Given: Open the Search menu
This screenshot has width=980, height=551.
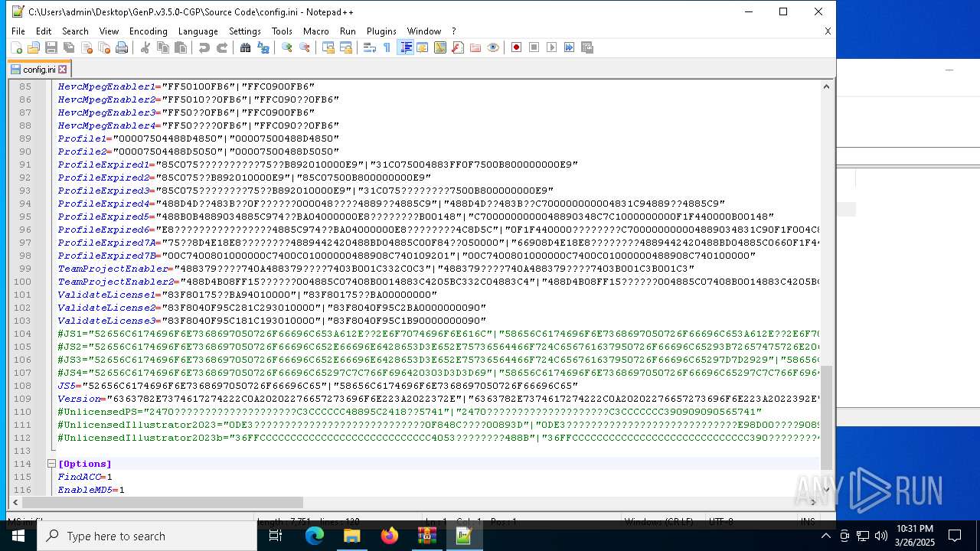Looking at the screenshot, I should click(75, 31).
